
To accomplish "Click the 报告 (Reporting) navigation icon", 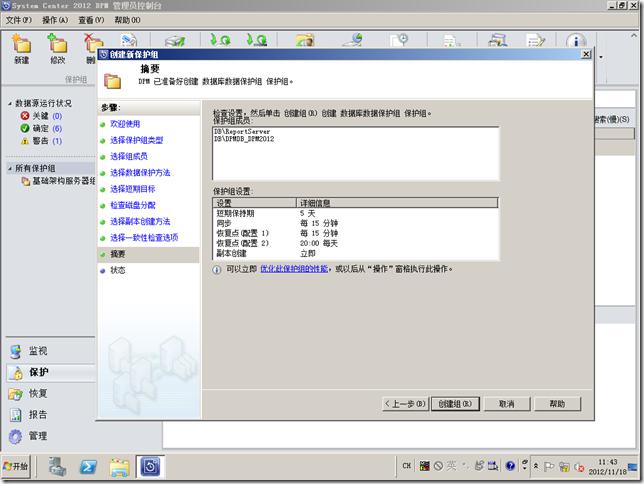I will [16, 415].
